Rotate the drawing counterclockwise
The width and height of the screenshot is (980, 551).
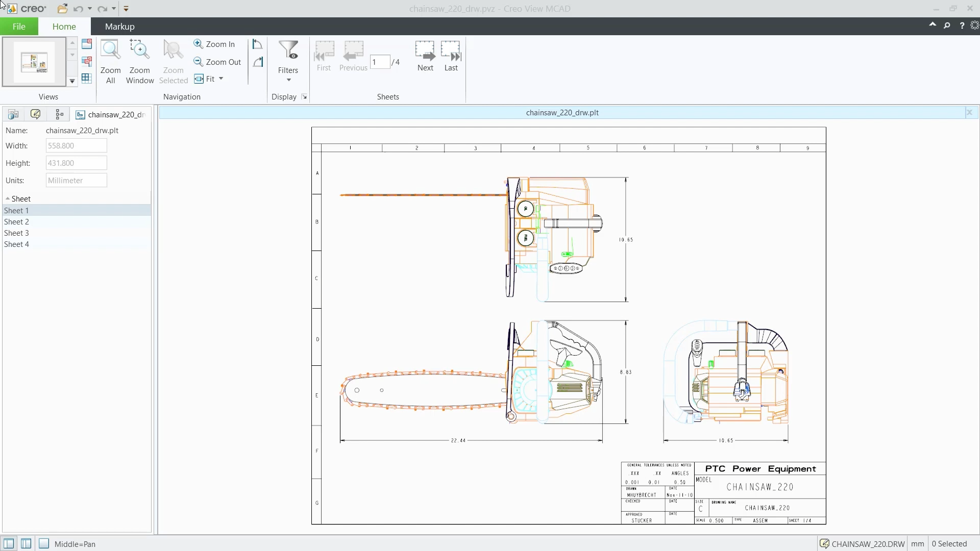point(258,44)
